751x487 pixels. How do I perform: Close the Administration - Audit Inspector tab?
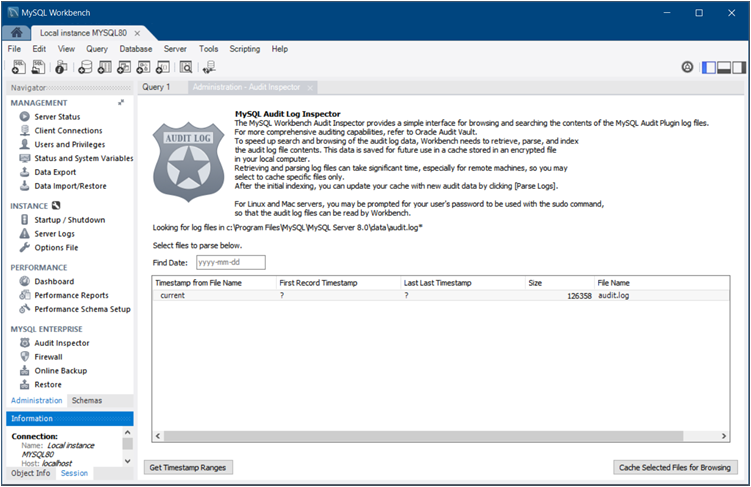click(310, 88)
